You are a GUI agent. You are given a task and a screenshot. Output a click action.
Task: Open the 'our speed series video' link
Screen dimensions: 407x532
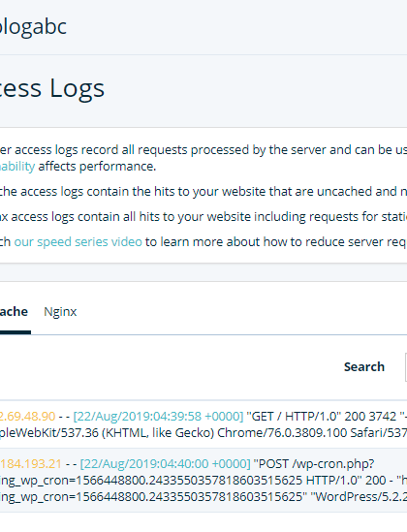pyautogui.click(x=78, y=242)
